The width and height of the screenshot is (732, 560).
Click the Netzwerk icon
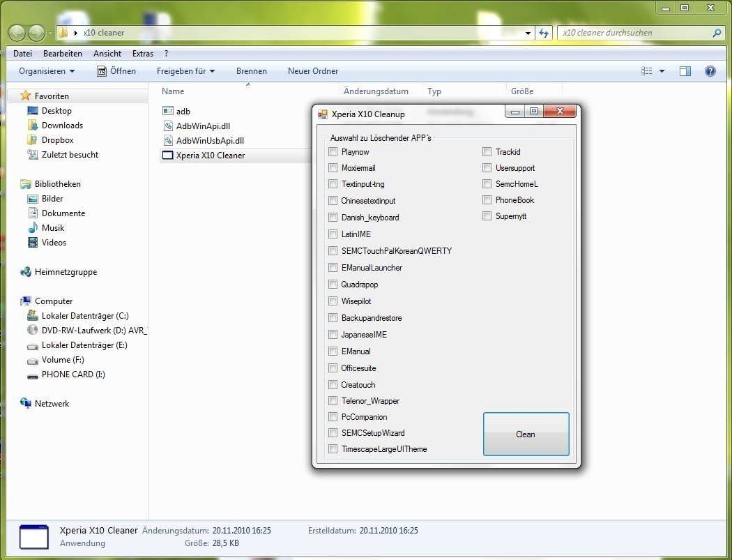(26, 403)
